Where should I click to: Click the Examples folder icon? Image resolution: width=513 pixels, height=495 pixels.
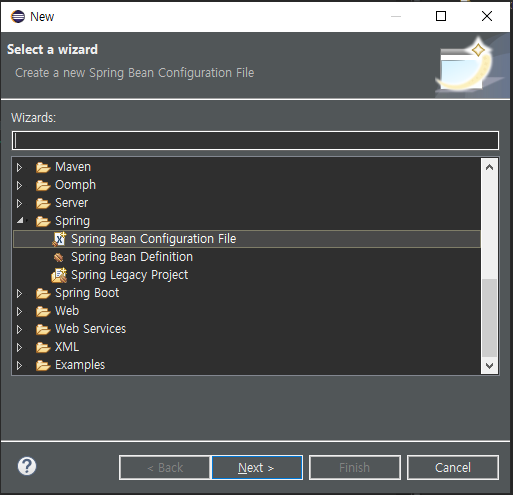43,365
